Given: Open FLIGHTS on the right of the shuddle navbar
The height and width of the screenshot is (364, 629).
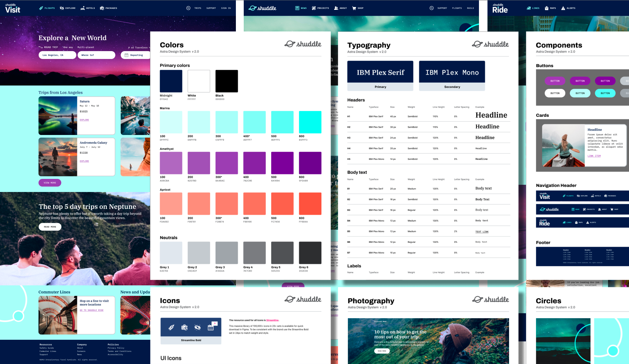Looking at the screenshot, I should tap(457, 8).
